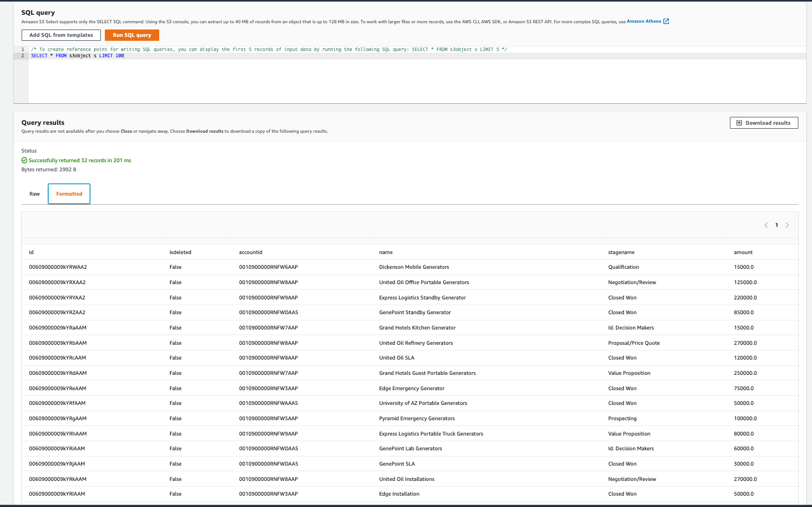Click the Amazon Athena external link icon
This screenshot has height=507, width=812.
pyautogui.click(x=666, y=22)
